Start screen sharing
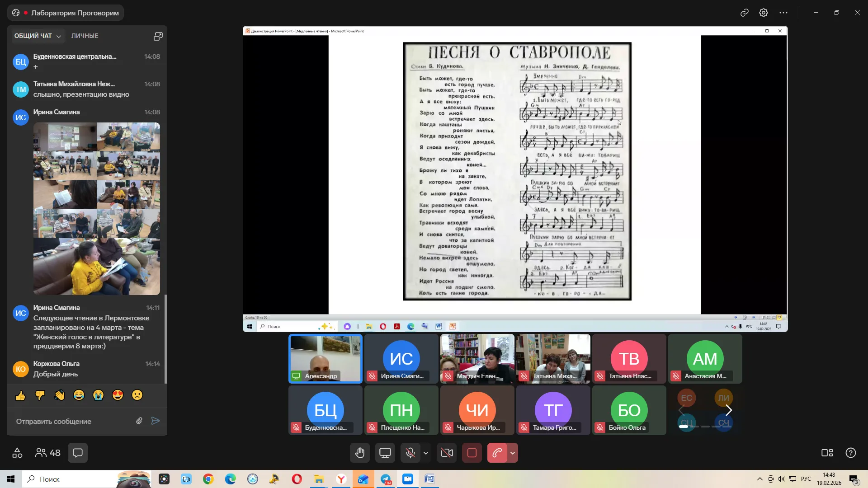 [385, 453]
